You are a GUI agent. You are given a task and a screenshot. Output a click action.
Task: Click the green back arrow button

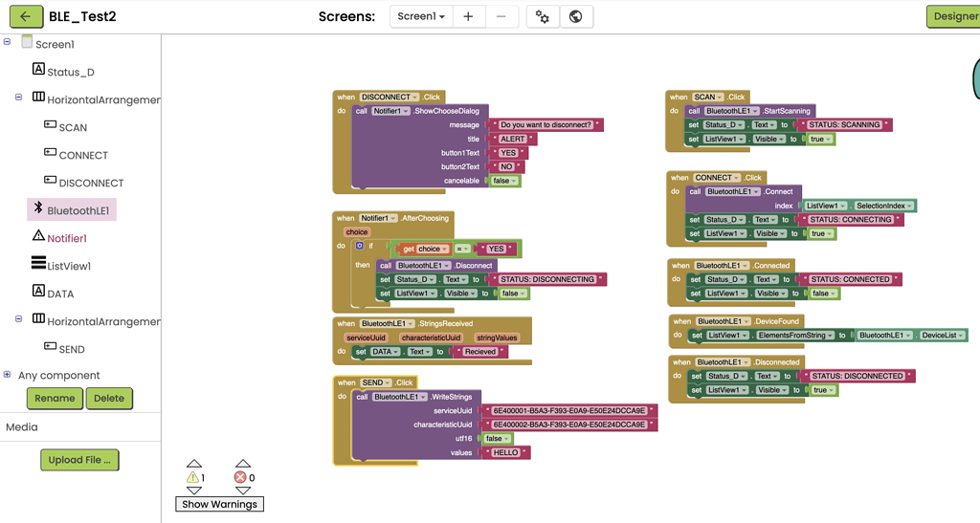click(26, 16)
